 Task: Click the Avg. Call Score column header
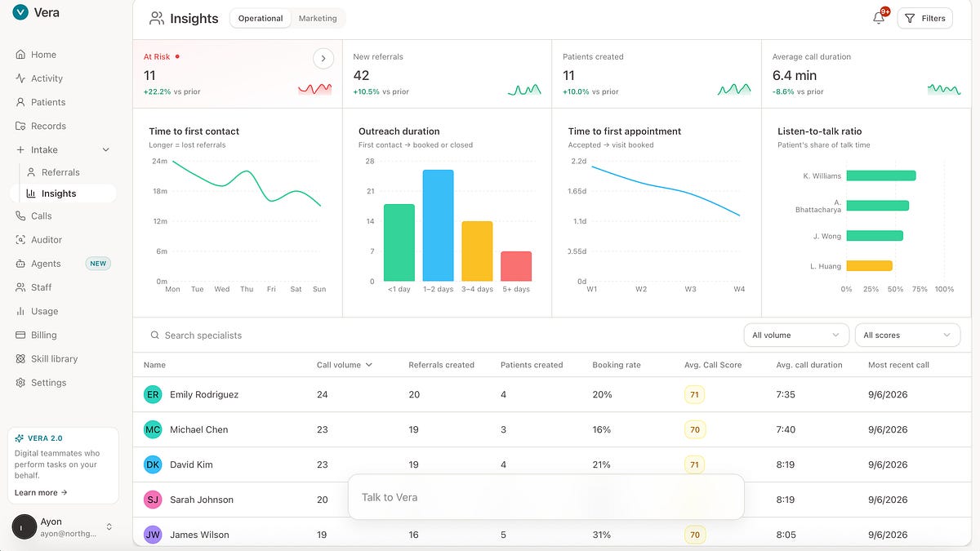point(713,365)
